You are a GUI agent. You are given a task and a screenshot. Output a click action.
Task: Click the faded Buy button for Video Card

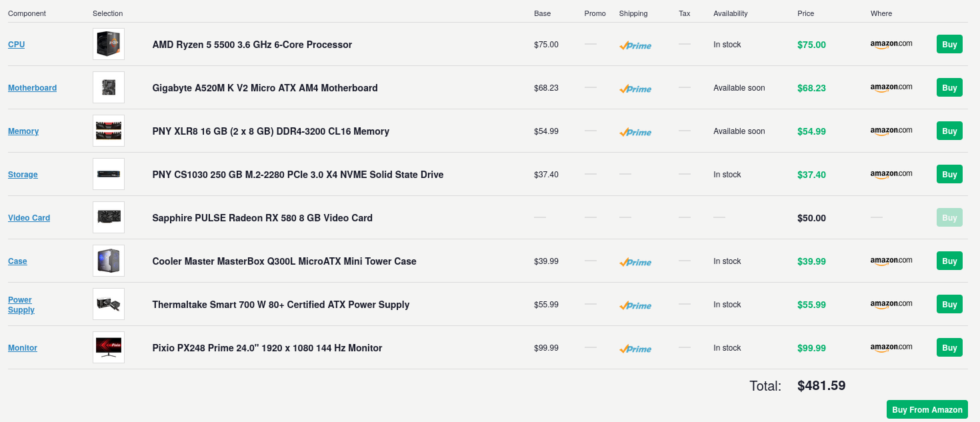pyautogui.click(x=949, y=217)
